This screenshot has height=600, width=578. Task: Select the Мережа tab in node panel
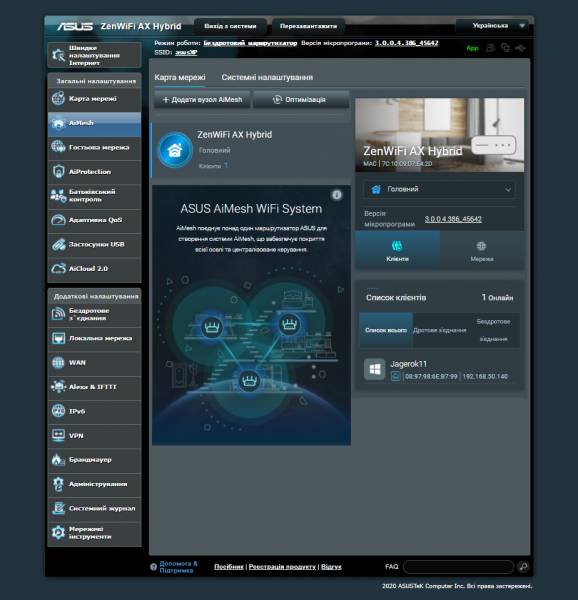482,250
